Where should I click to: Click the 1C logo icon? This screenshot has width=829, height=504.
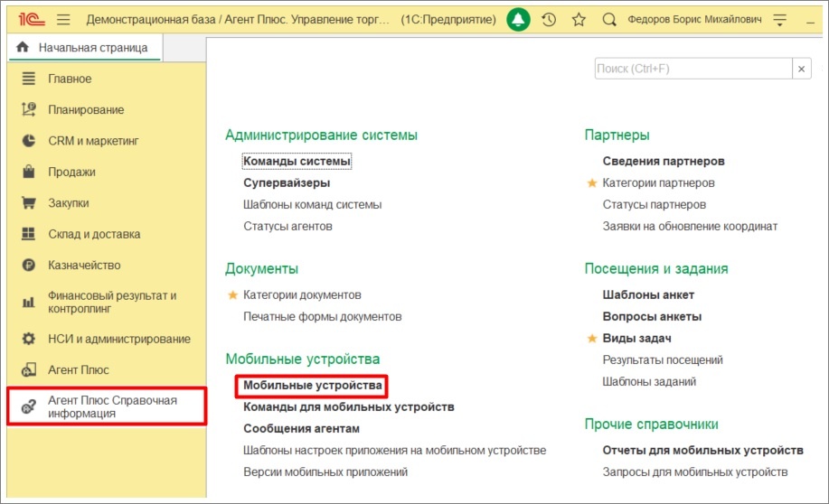pyautogui.click(x=32, y=20)
